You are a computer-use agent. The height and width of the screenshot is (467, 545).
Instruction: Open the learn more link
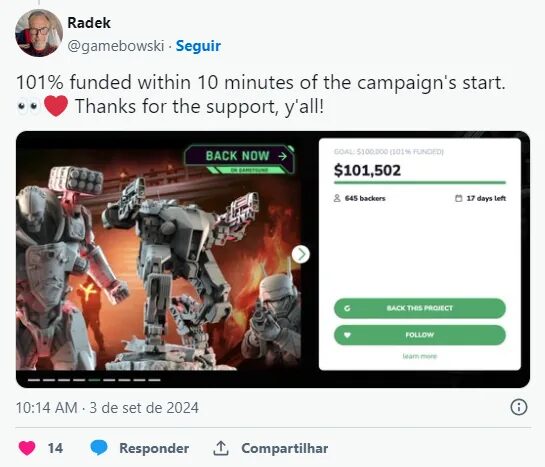pos(420,356)
